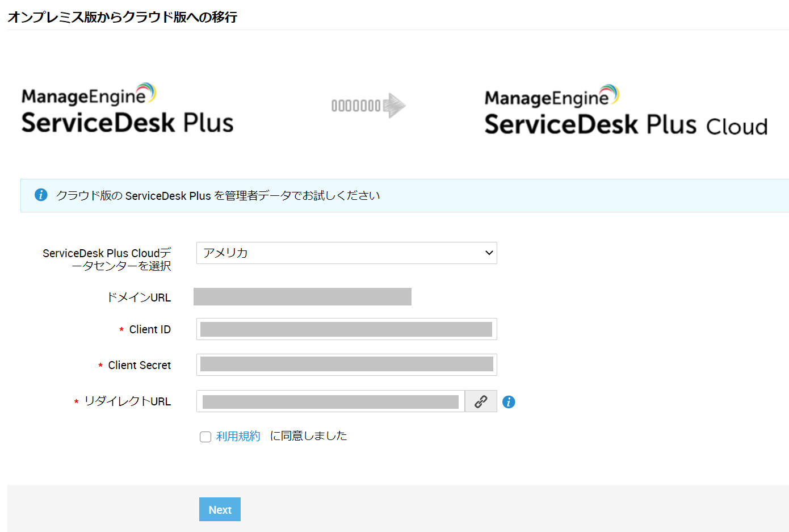Click the info icon in the blue banner
The width and height of the screenshot is (789, 532).
(x=41, y=195)
